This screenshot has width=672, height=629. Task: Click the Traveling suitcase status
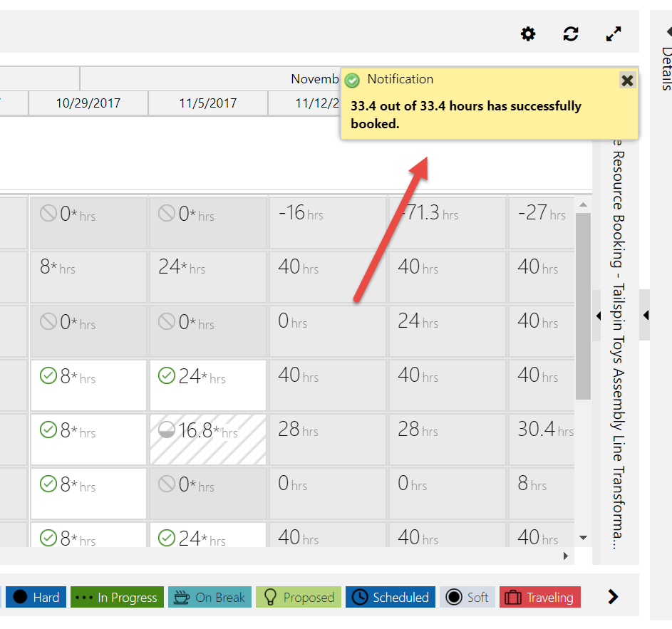(x=540, y=597)
